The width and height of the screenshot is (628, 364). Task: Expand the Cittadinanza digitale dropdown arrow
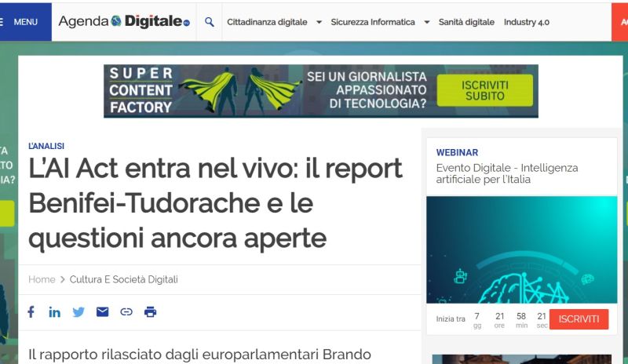[x=318, y=23]
